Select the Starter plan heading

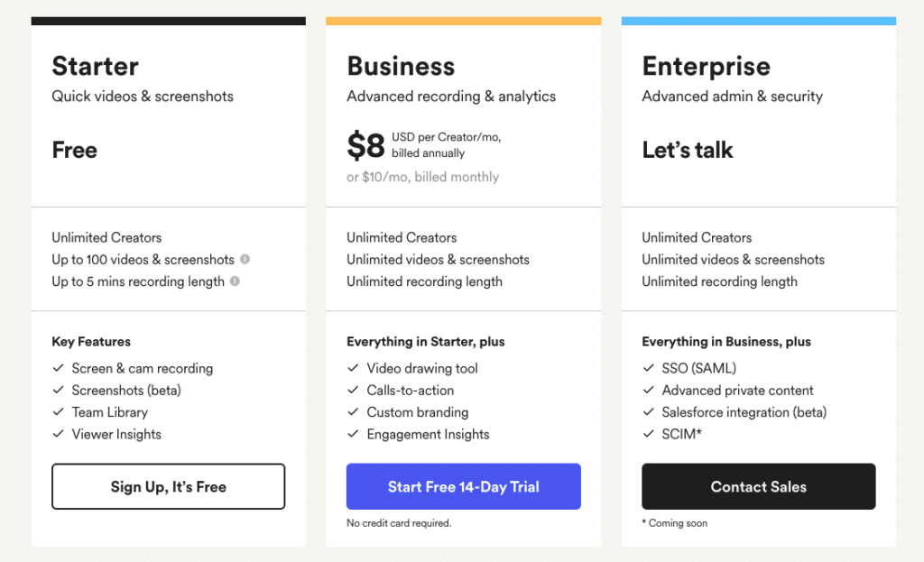click(96, 66)
